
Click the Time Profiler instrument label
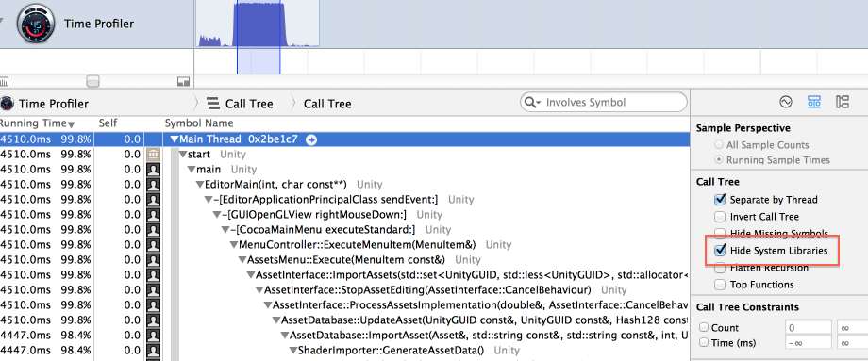point(98,24)
